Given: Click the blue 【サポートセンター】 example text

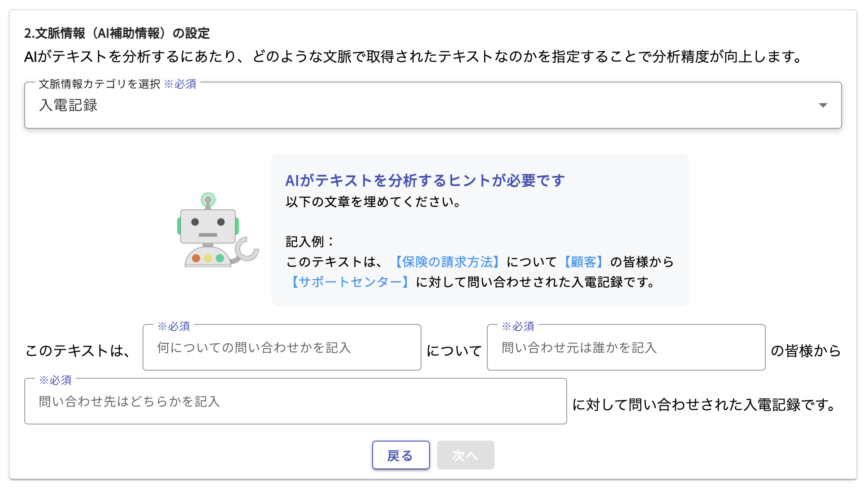Looking at the screenshot, I should click(x=350, y=282).
